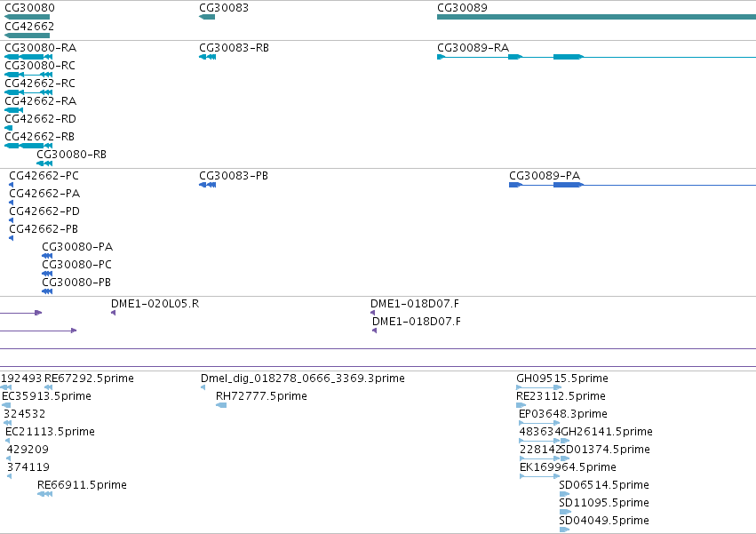Choose protein CG30080-PA
756x534 pixels.
click(x=77, y=248)
